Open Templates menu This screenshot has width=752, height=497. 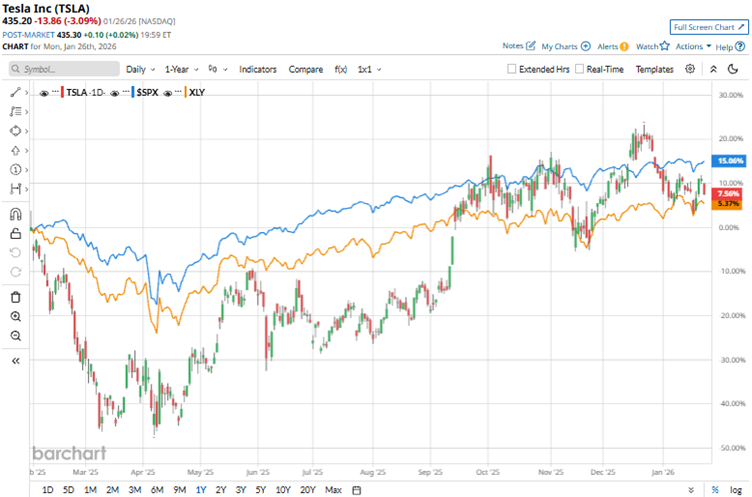[655, 69]
